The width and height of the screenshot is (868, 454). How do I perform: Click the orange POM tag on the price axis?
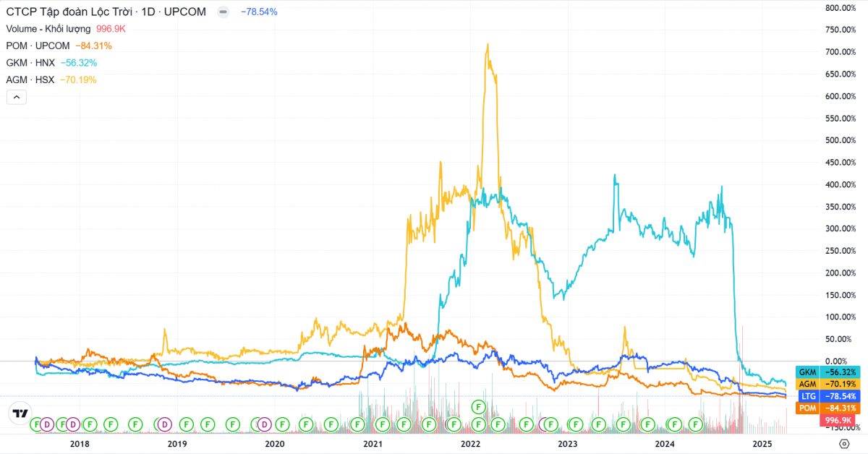807,408
